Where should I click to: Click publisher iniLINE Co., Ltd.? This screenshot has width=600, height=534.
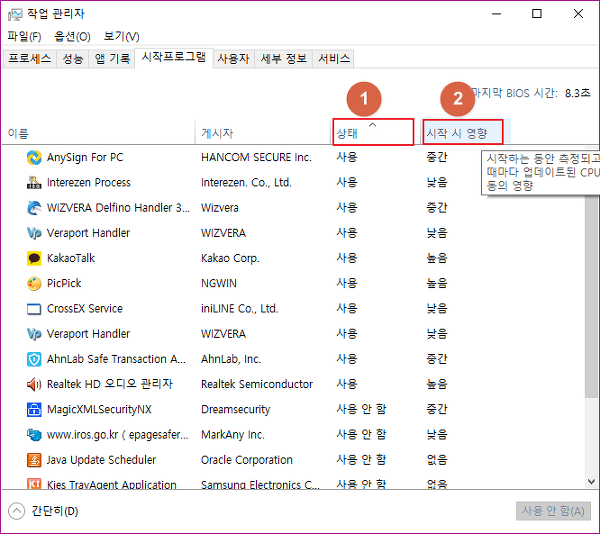240,309
